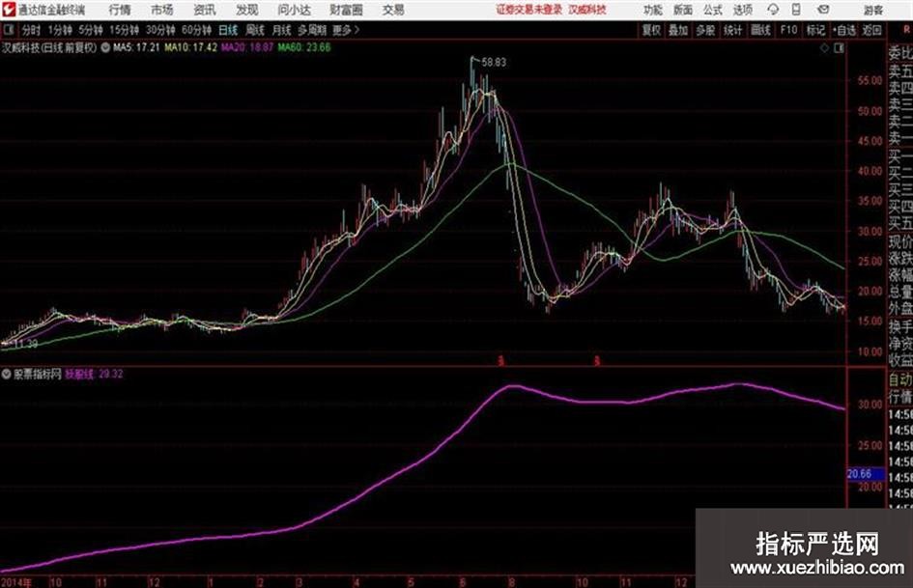This screenshot has width=913, height=588.
Task: Click the 自选 watchlist toolbar button
Action: click(844, 30)
